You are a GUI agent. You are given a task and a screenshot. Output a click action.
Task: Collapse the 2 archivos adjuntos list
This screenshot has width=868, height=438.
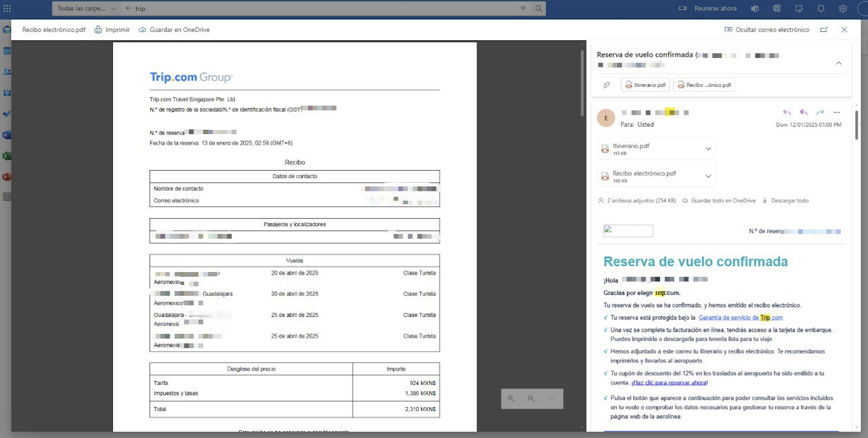(601, 201)
